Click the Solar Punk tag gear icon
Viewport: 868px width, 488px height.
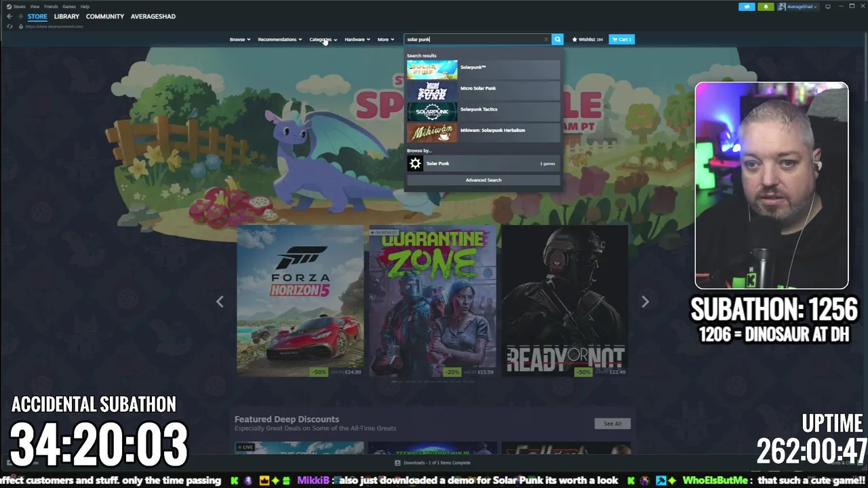415,163
